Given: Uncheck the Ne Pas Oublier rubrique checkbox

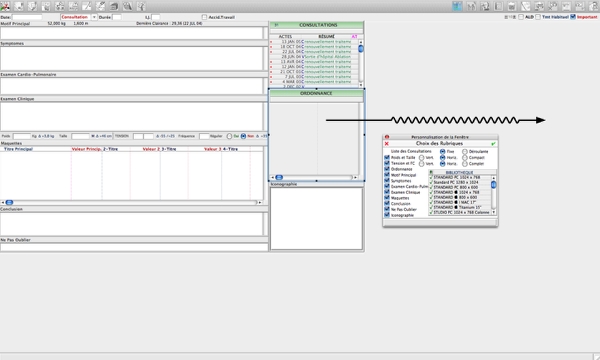Looking at the screenshot, I should pyautogui.click(x=387, y=209).
